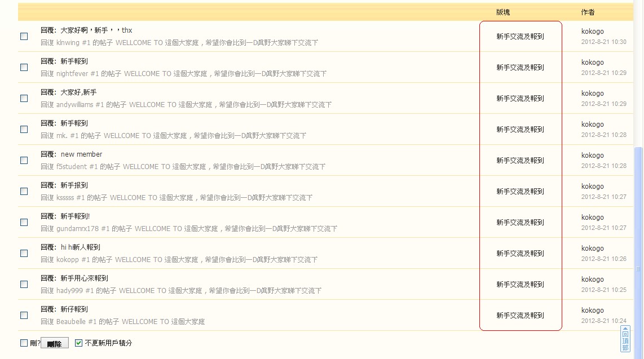Tick checkbox for 'new member' post
The image size is (644, 359).
coord(24,161)
